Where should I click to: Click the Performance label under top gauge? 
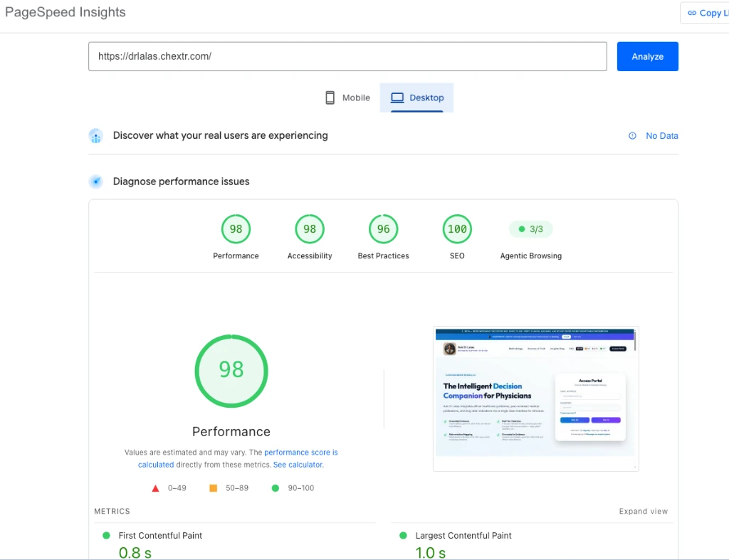tap(236, 255)
